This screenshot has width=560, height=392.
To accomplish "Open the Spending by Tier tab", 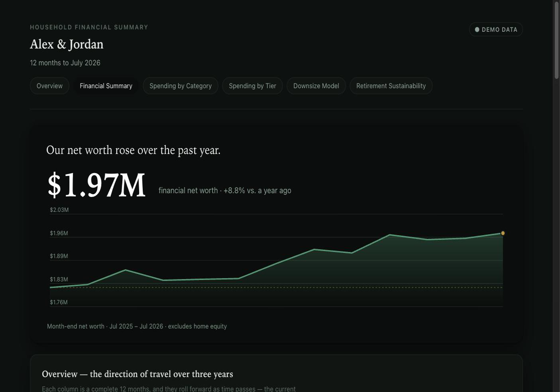I will click(x=252, y=86).
